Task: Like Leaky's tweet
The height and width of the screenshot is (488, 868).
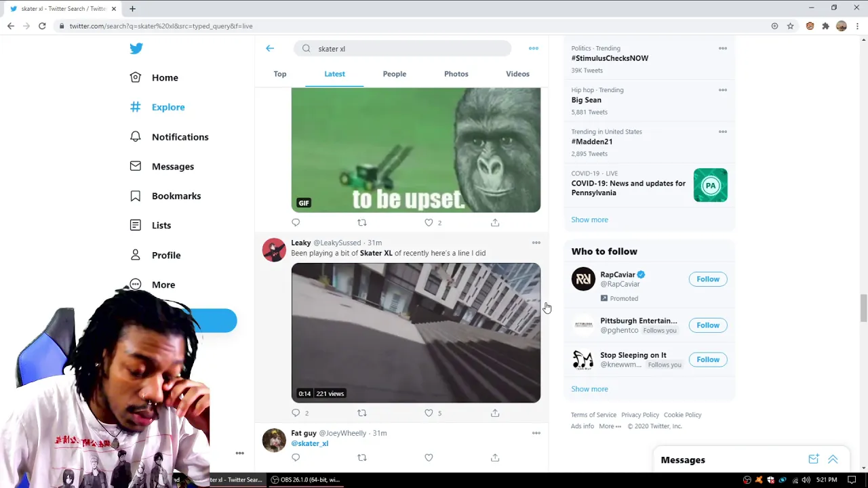Action: point(429,413)
